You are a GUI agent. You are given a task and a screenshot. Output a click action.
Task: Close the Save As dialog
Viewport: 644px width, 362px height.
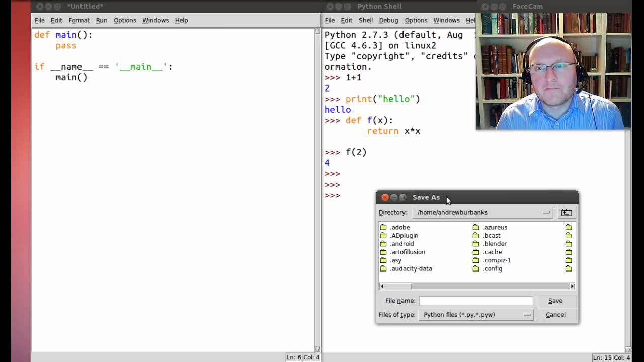click(385, 197)
